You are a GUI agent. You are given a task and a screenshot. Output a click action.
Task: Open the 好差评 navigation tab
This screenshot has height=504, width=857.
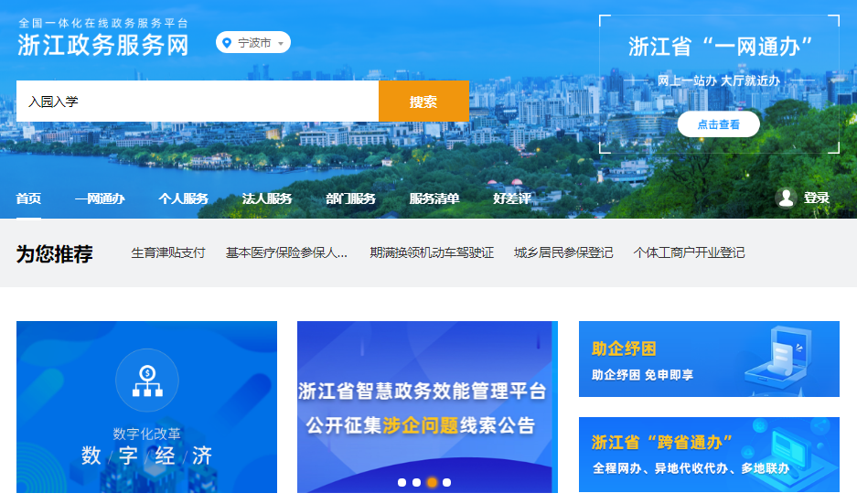pyautogui.click(x=511, y=198)
